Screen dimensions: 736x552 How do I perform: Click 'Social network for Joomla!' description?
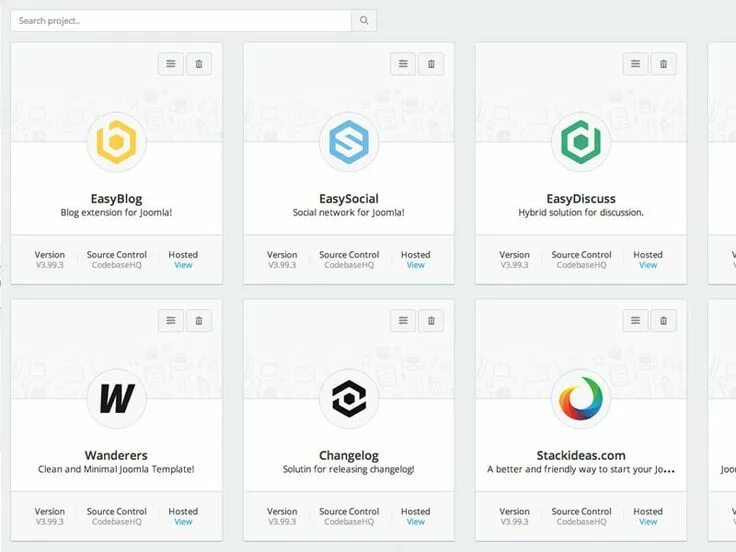349,213
